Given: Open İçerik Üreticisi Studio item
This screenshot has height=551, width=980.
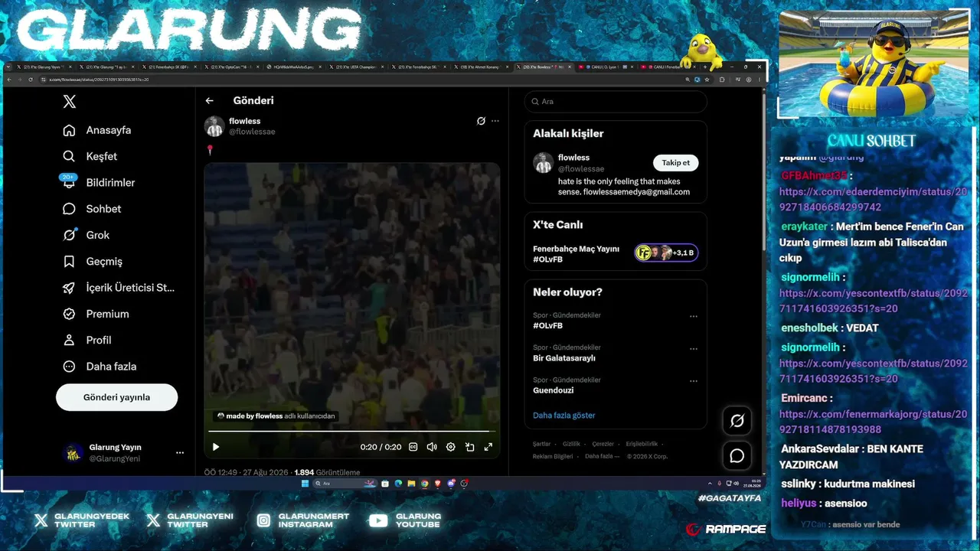Looking at the screenshot, I should 119,288.
